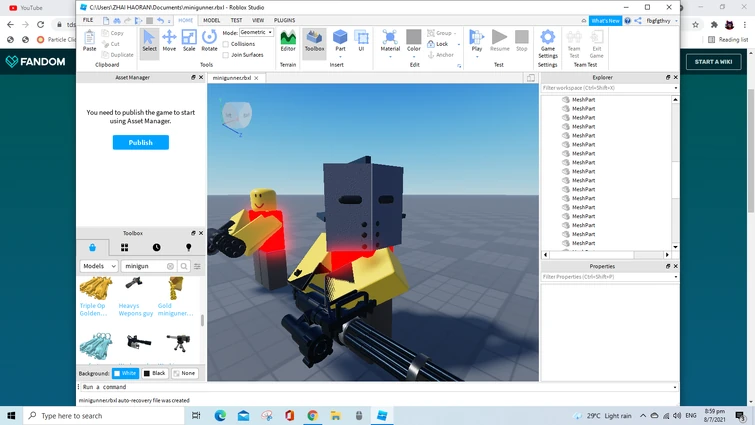Open the Toolbox Marketplace tab
The height and width of the screenshot is (425, 755).
(92, 247)
